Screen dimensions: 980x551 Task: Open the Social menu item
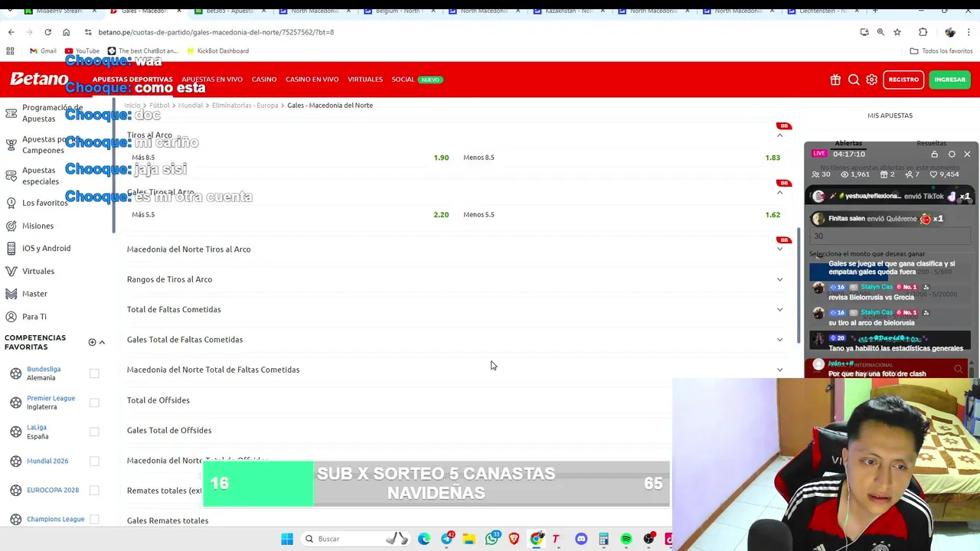coord(403,80)
